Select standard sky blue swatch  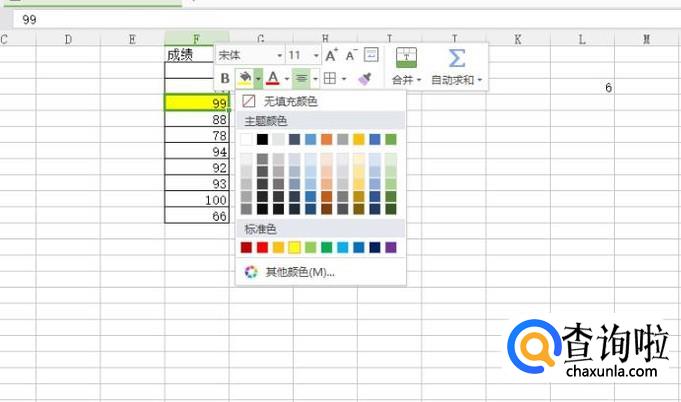tap(343, 247)
